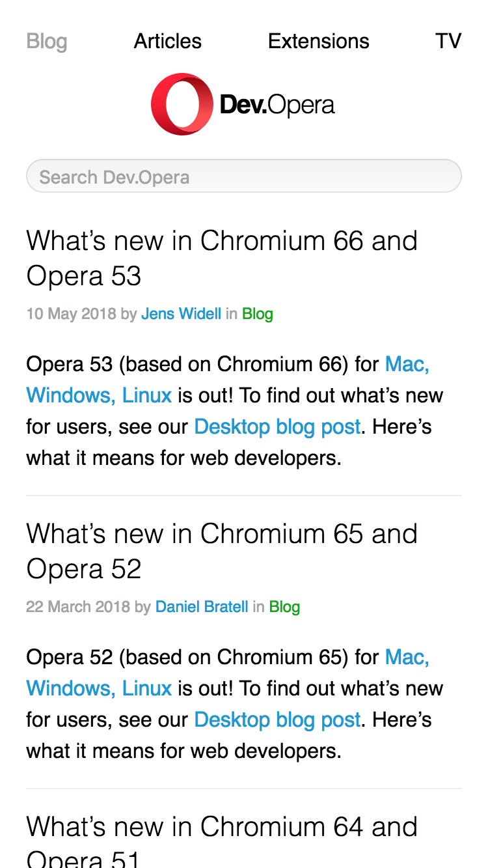Click the 10 May 2018 date text
Image resolution: width=488 pixels, height=868 pixels.
pyautogui.click(x=72, y=314)
